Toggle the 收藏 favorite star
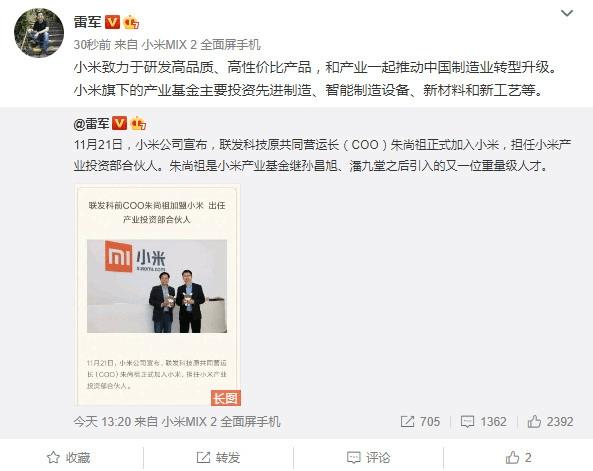The width and height of the screenshot is (593, 471). pos(68,457)
